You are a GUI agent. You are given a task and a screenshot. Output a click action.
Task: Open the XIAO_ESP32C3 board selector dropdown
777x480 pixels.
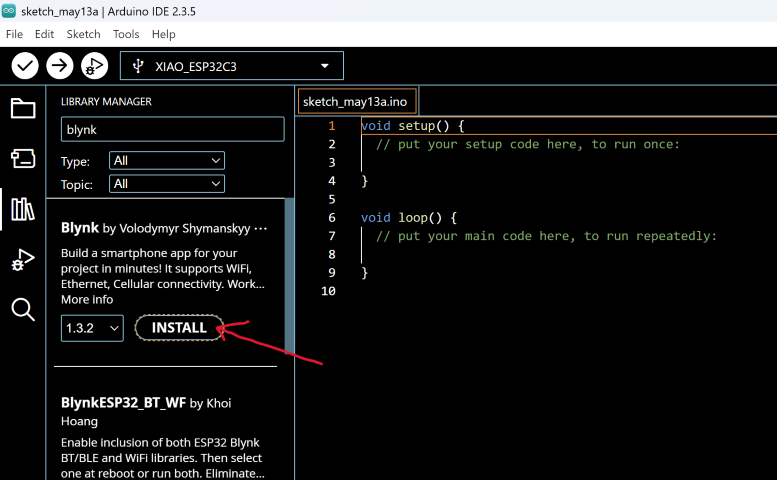(232, 66)
